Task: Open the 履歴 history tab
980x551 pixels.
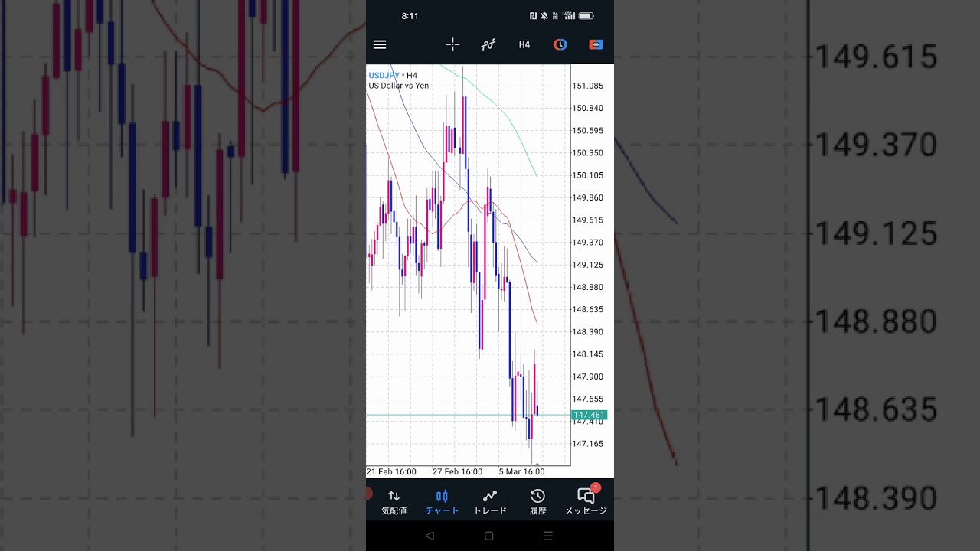Action: 538,502
